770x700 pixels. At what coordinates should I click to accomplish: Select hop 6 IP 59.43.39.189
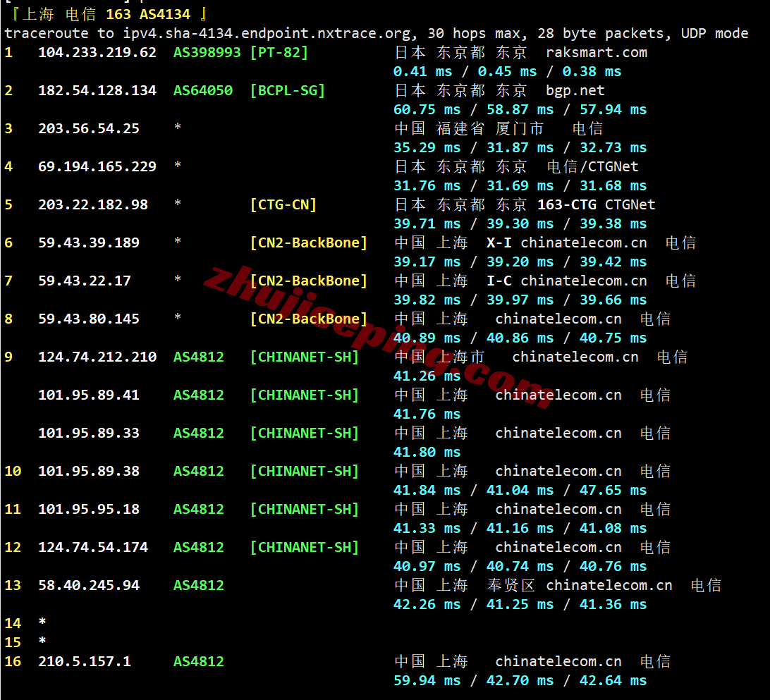tap(89, 243)
